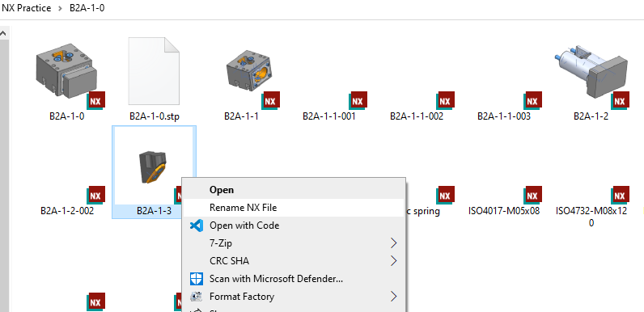Click the B2A-1-0 breadcrumb segment

(x=87, y=8)
